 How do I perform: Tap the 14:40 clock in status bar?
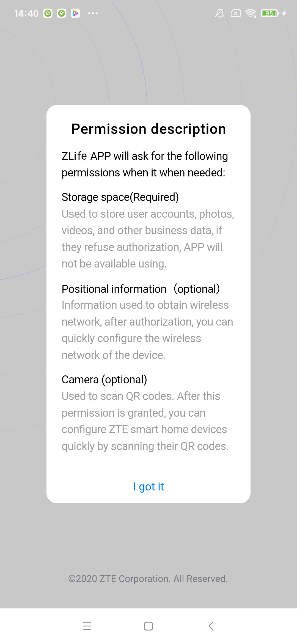[x=26, y=13]
